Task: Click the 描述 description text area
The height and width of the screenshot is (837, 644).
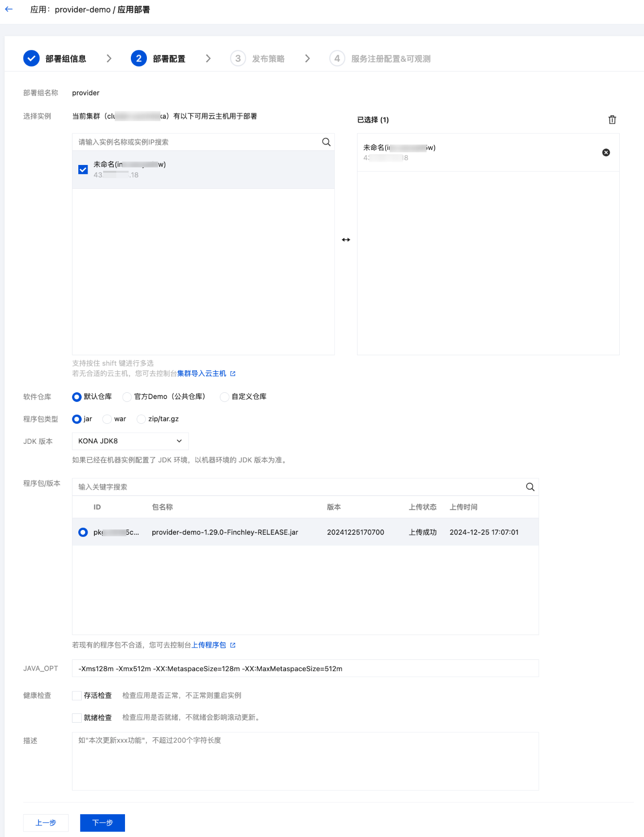Action: point(305,761)
